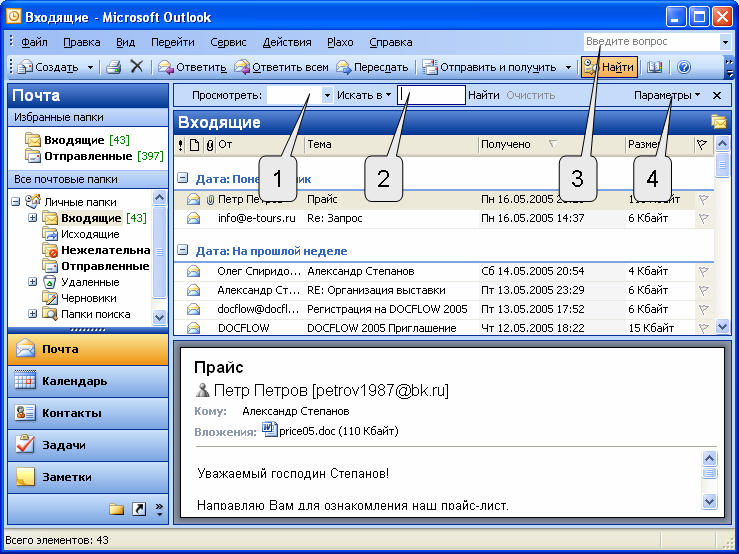Open the Просмотреть combo box dropdown
The width and height of the screenshot is (739, 554).
pos(327,95)
